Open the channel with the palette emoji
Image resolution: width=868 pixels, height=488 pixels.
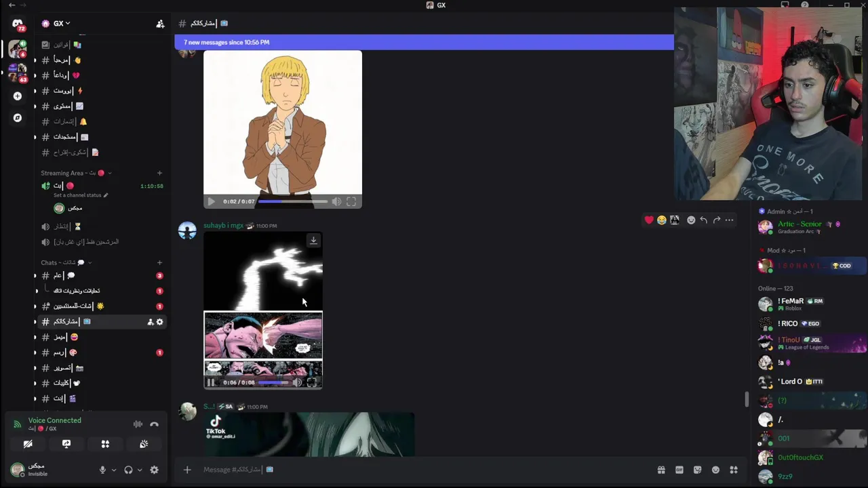pos(100,352)
